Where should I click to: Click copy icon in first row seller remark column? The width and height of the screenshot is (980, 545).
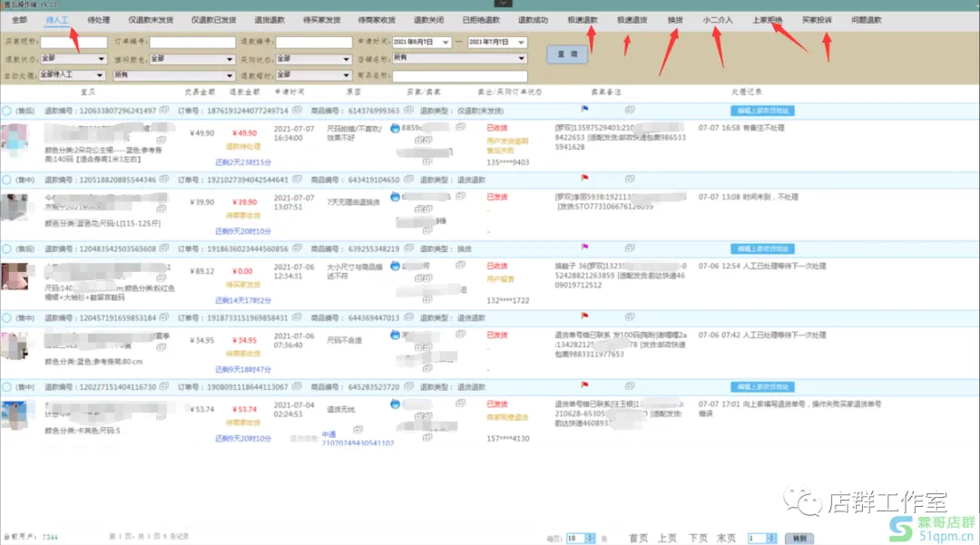pyautogui.click(x=629, y=111)
